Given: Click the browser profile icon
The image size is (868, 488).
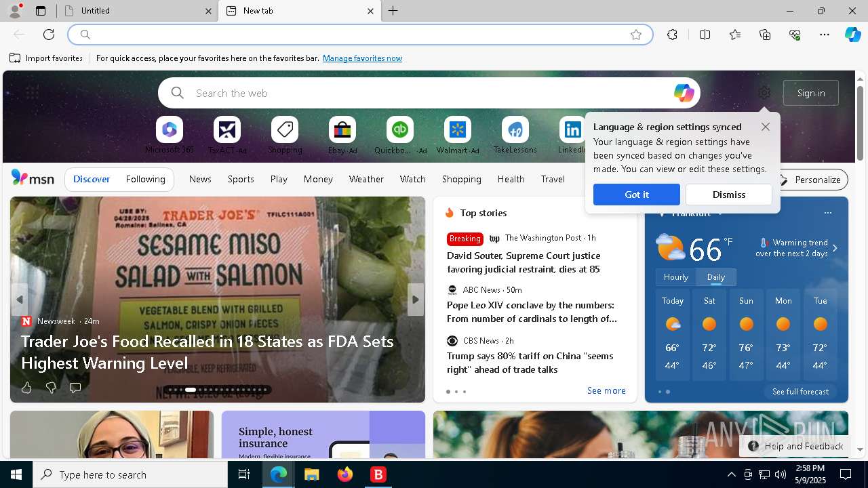Looking at the screenshot, I should point(14,10).
